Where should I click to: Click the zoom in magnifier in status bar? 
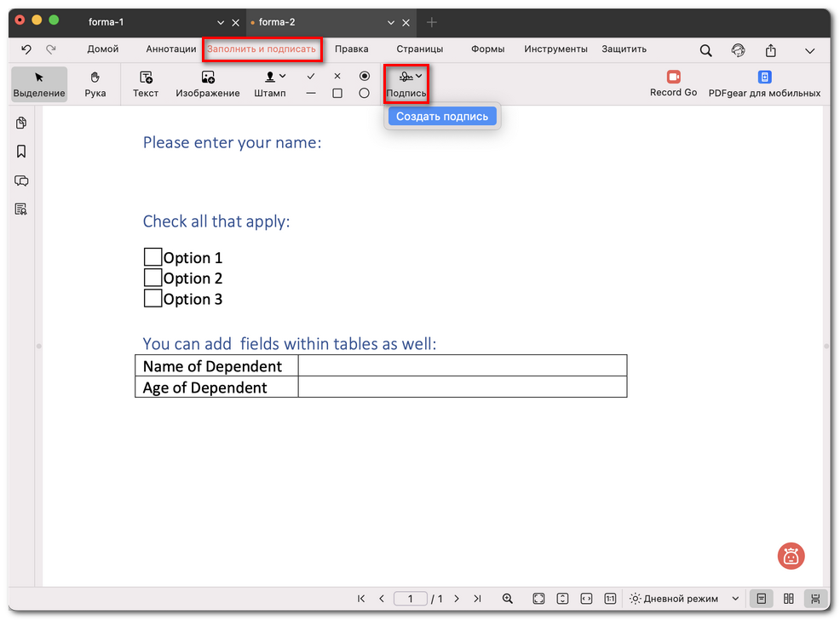coord(508,599)
